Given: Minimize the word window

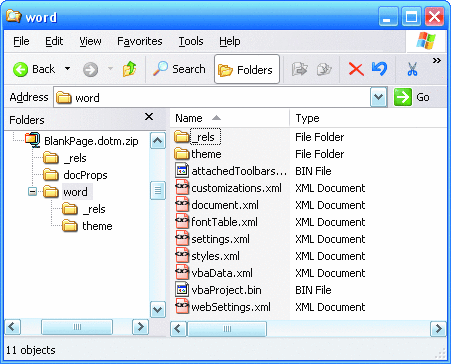Looking at the screenshot, I should click(388, 16).
